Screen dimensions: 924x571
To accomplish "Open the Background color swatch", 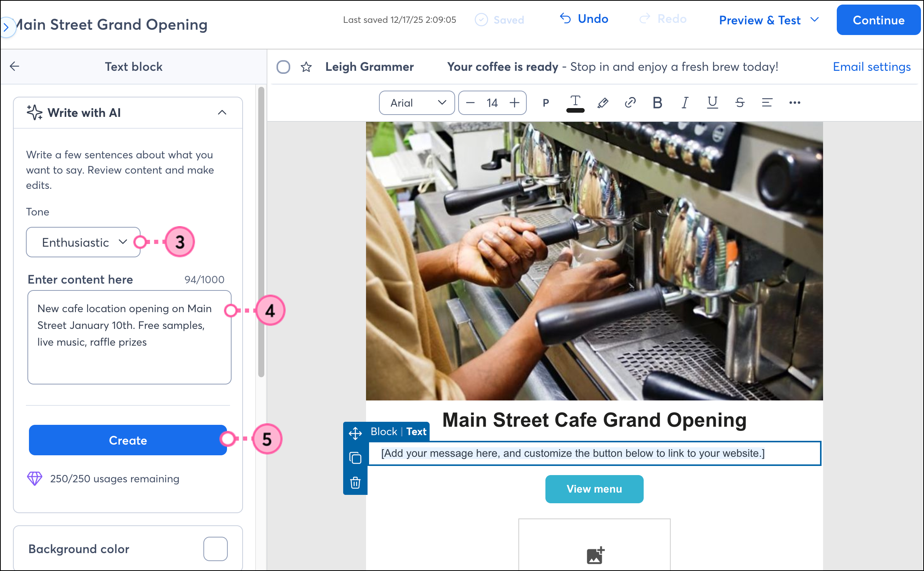I will 215,549.
